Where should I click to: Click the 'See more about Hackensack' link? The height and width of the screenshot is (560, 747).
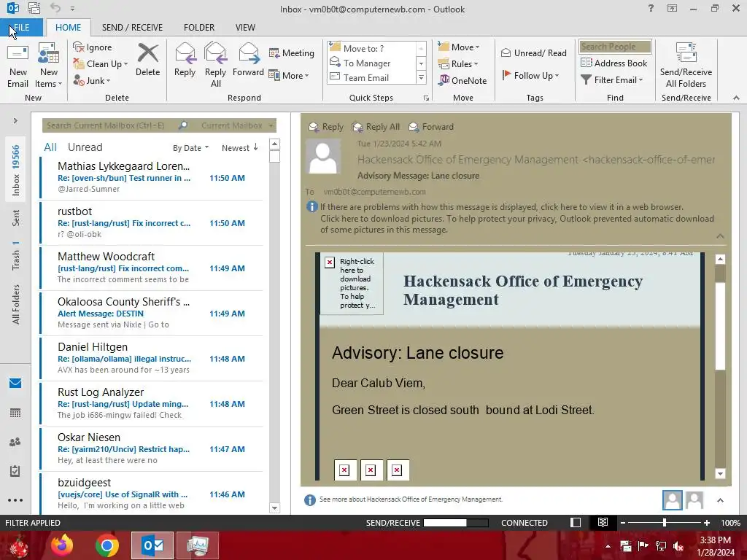411,499
